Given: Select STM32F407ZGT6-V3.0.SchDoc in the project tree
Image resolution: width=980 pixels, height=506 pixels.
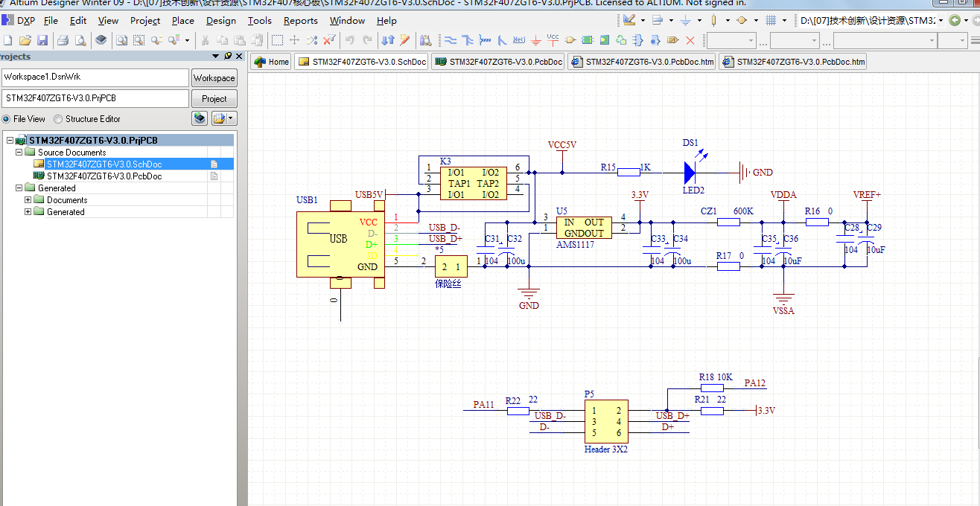Looking at the screenshot, I should (x=104, y=164).
